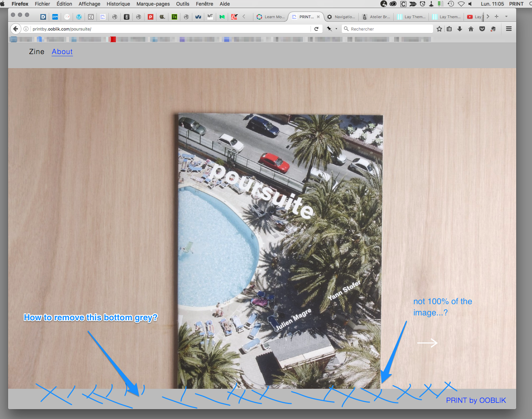The height and width of the screenshot is (419, 532).
Task: Click the PRINT by OOBLIK link
Action: tap(476, 400)
